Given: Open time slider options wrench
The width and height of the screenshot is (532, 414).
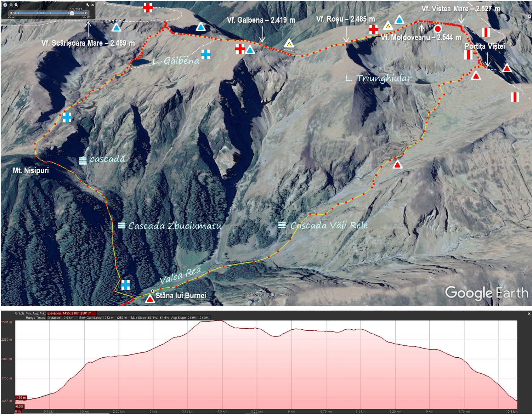Looking at the screenshot, I should 87,5.
